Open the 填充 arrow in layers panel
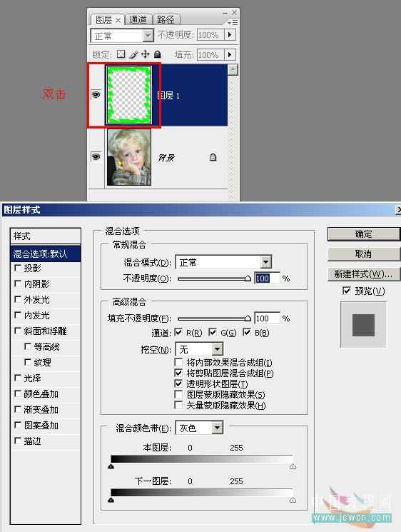This screenshot has width=401, height=532. tap(230, 54)
